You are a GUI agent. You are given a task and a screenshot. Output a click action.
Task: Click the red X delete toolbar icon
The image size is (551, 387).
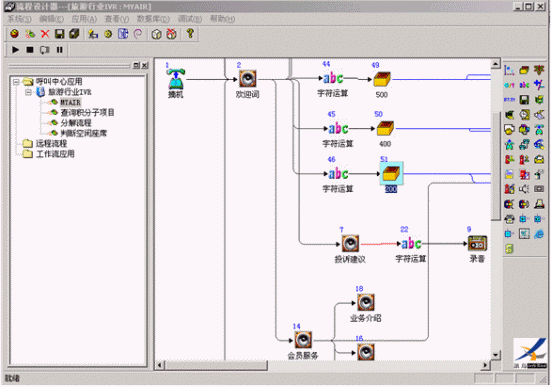45,34
